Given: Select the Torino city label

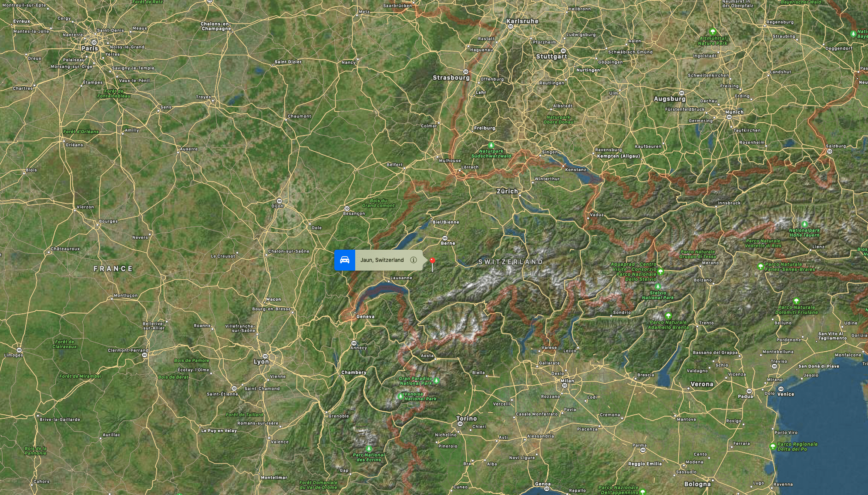Looking at the screenshot, I should (467, 418).
